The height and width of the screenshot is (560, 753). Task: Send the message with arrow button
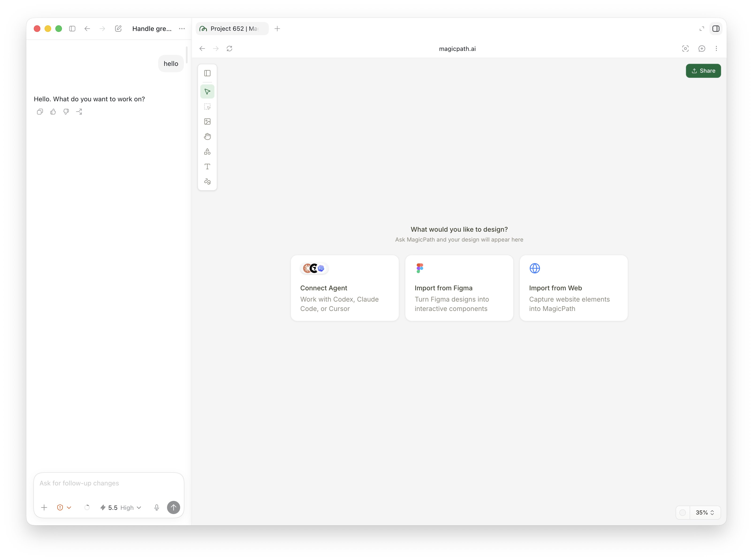pyautogui.click(x=174, y=507)
